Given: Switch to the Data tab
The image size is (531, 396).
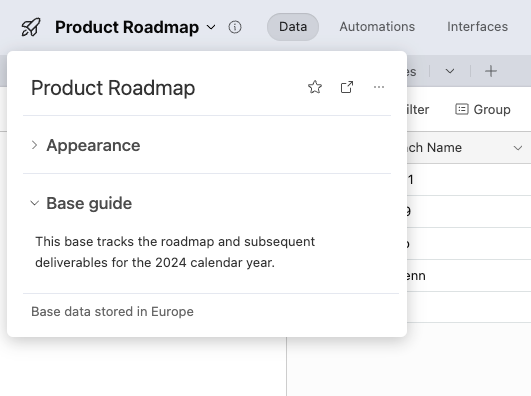Looking at the screenshot, I should (293, 27).
